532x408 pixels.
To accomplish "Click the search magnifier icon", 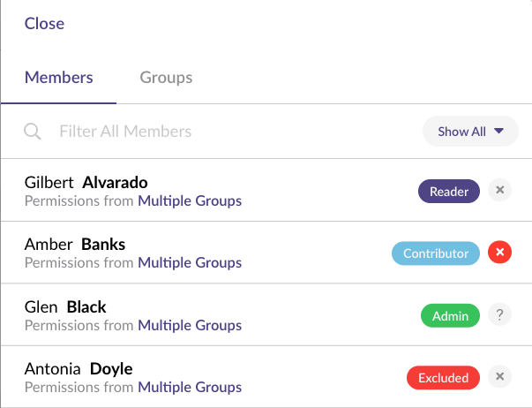I will click(x=33, y=132).
